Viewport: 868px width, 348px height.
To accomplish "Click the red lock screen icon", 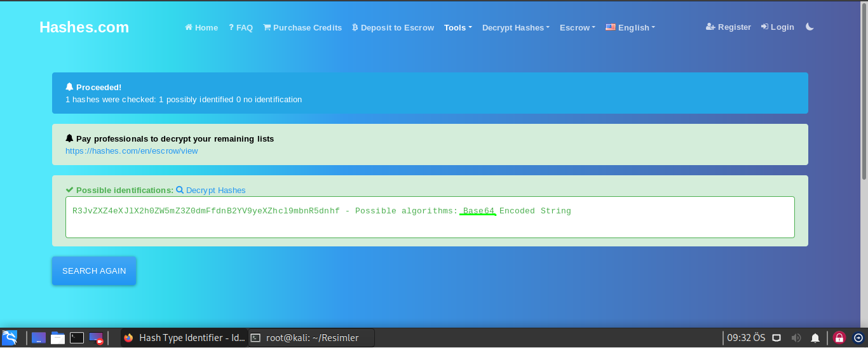I will 839,338.
